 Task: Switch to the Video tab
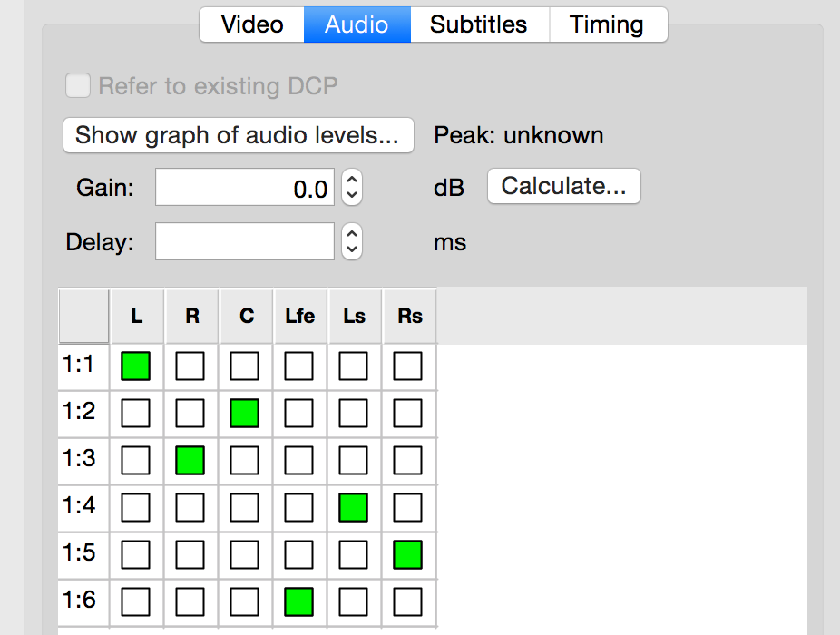pos(251,24)
